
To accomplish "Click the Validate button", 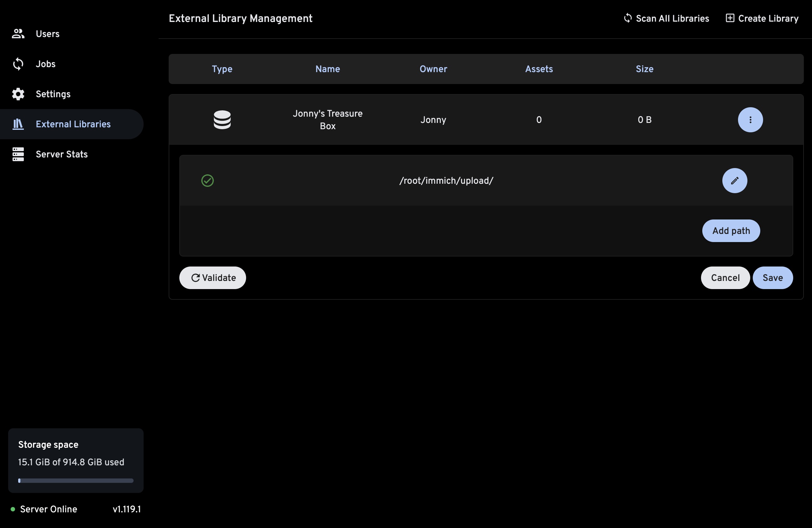I will (x=212, y=277).
